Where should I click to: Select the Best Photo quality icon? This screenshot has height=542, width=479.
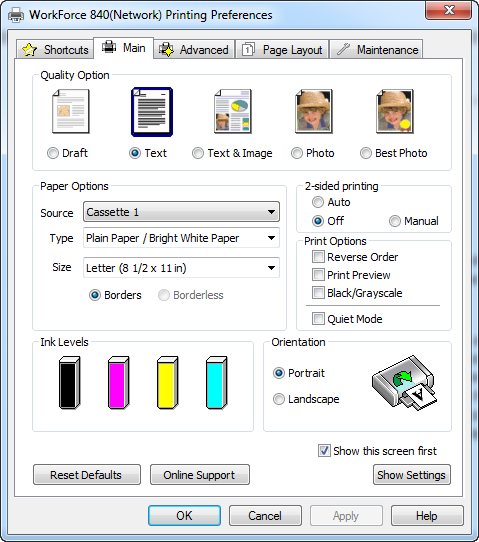tap(395, 111)
